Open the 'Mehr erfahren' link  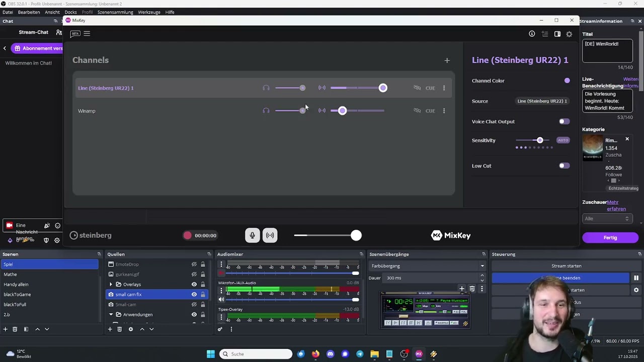pyautogui.click(x=616, y=206)
